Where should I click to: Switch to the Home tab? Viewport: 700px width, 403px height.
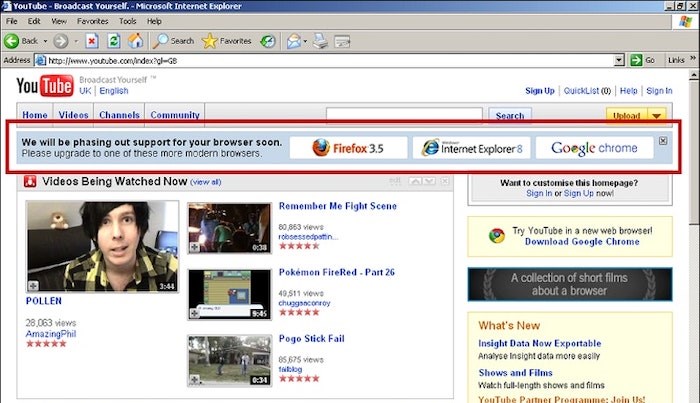pyautogui.click(x=35, y=115)
